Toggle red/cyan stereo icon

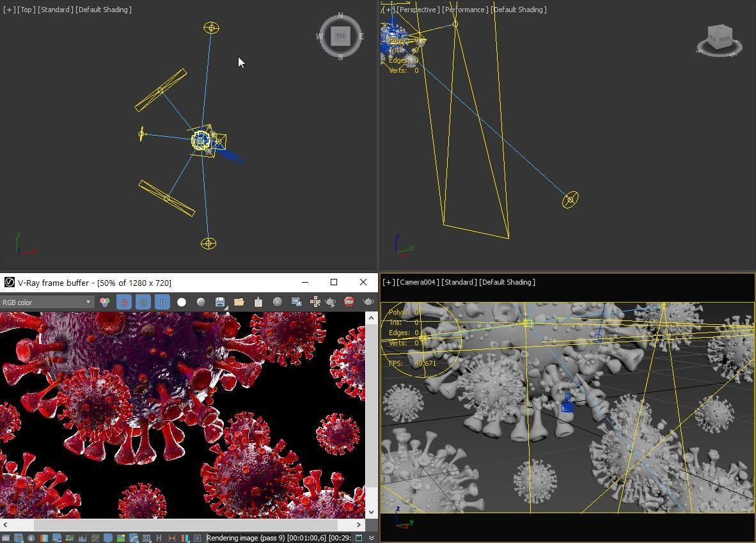point(184,538)
